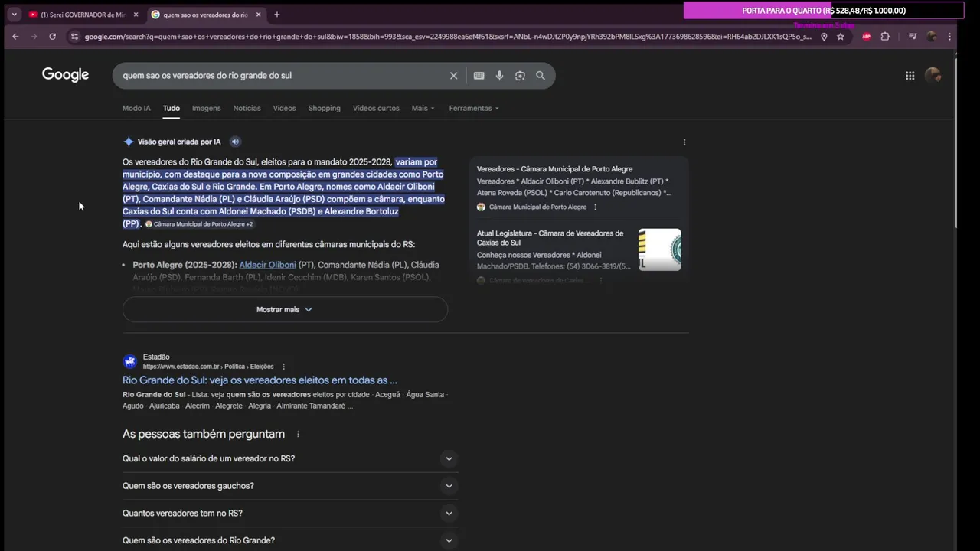Open the Extensions puzzle icon

885,36
